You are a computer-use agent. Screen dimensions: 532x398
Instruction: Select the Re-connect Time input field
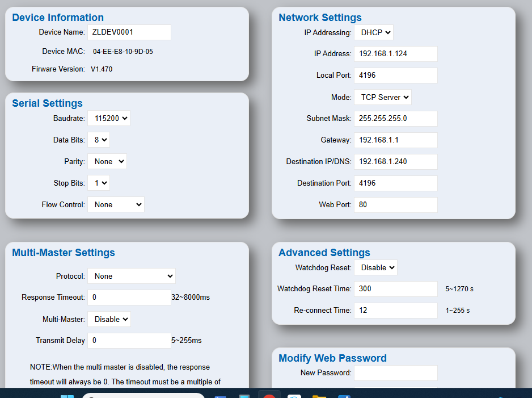point(396,311)
